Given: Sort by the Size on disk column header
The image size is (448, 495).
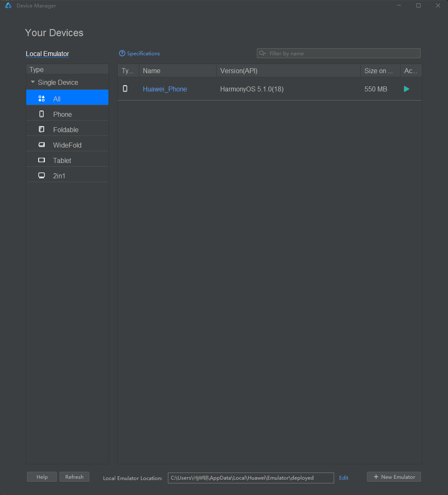Looking at the screenshot, I should pos(380,71).
